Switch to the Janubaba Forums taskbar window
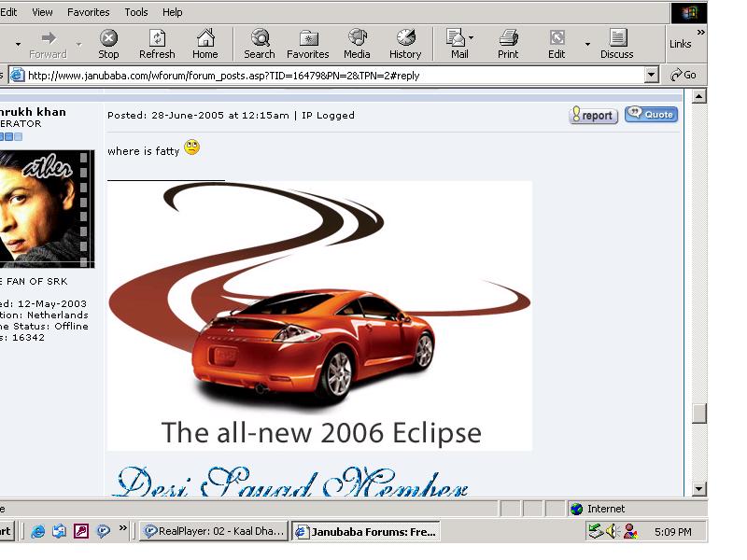This screenshot has width=747, height=560. tap(365, 531)
